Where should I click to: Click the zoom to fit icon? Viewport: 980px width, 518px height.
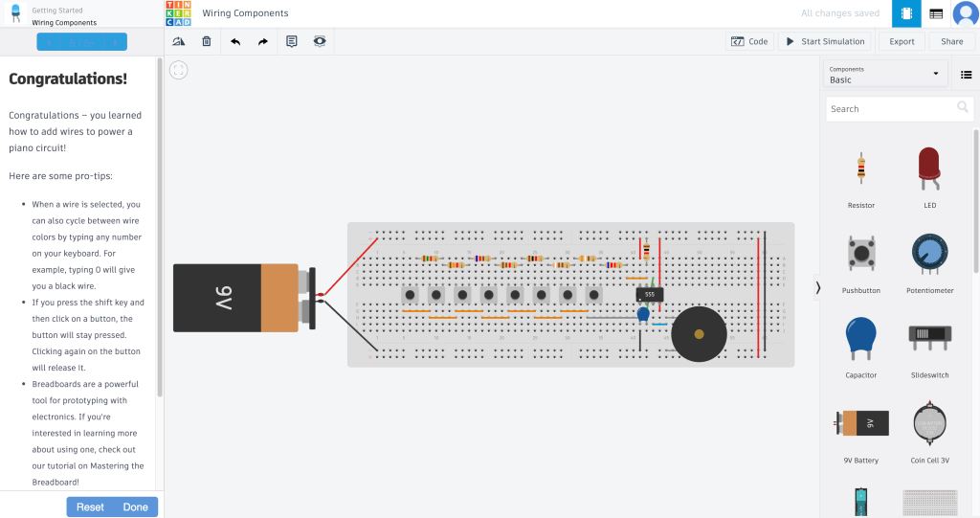(x=179, y=70)
